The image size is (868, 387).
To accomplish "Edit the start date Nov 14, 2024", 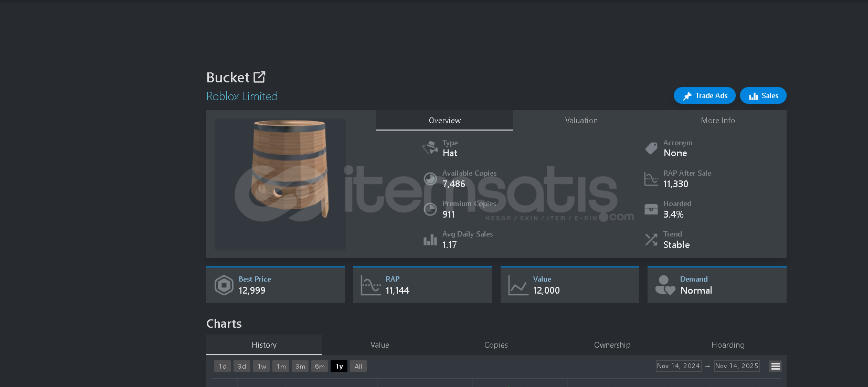I will pyautogui.click(x=679, y=366).
